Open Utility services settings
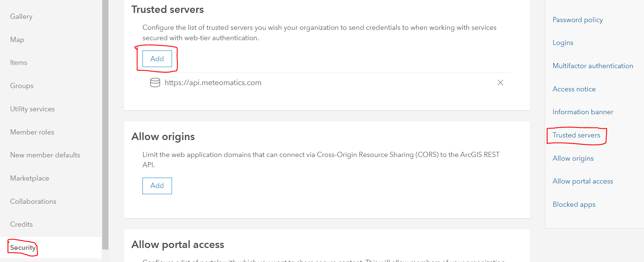 point(32,109)
